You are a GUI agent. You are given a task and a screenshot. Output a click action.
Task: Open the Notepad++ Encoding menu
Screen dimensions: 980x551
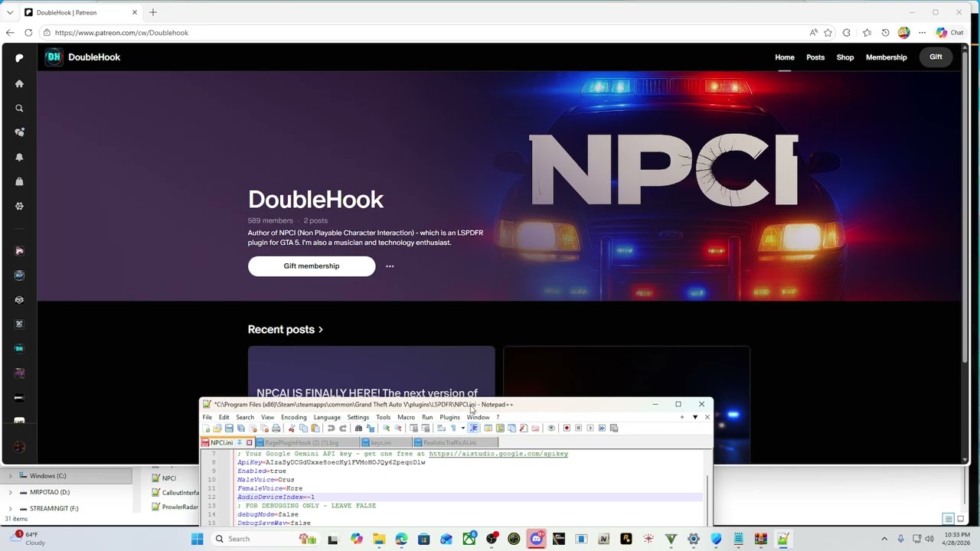point(293,417)
